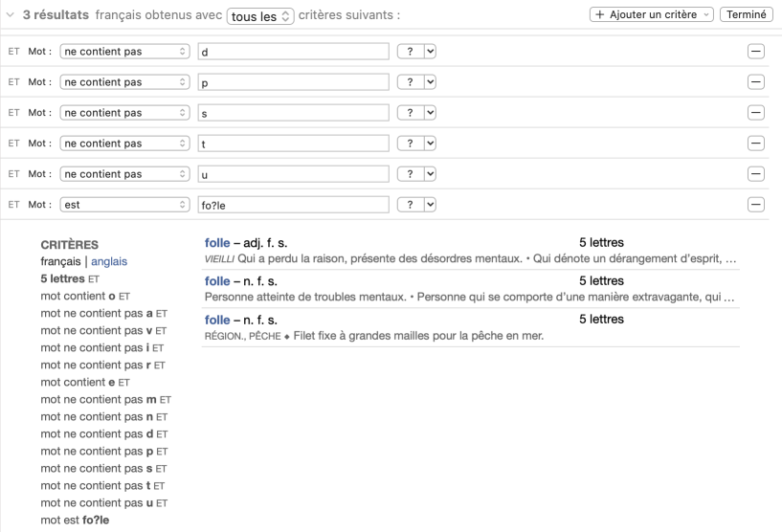Click the Terminé button
The width and height of the screenshot is (782, 532).
coord(747,15)
